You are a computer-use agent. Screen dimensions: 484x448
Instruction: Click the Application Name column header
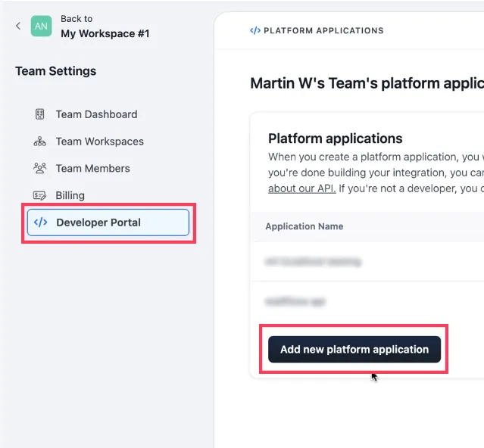click(x=304, y=226)
